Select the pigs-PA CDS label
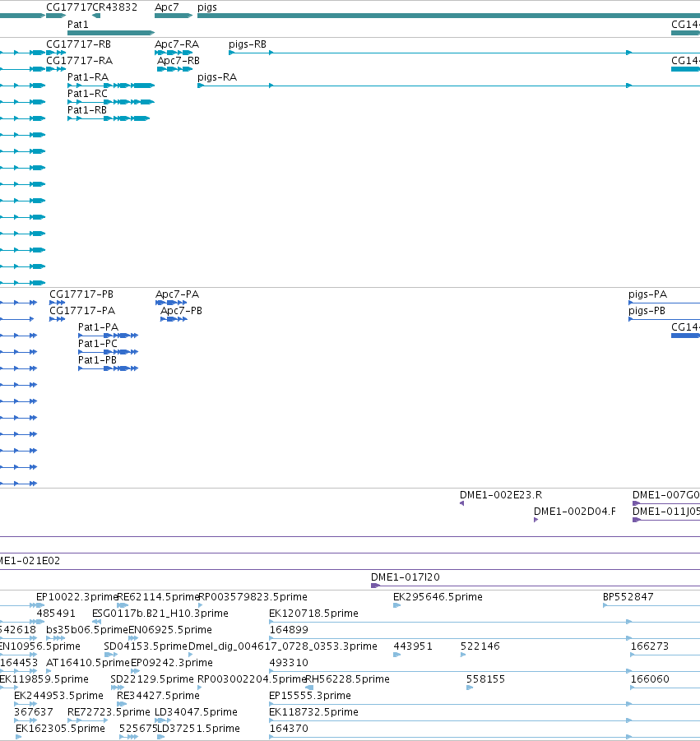The height and width of the screenshot is (741, 700). pos(647,294)
